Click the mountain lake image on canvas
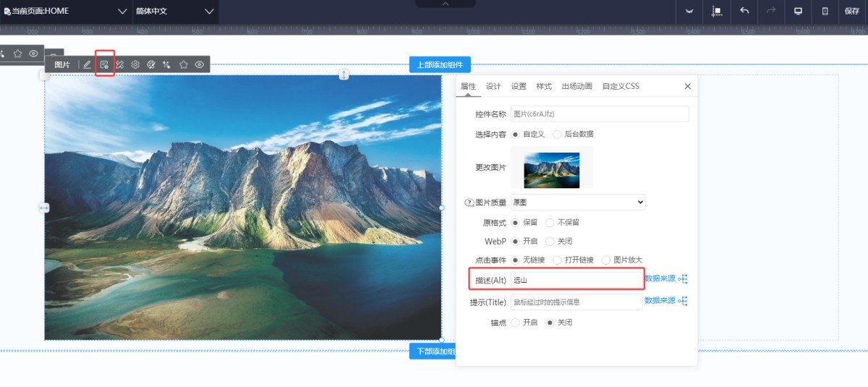Screen dimensions: 868x387 pyautogui.click(x=243, y=207)
